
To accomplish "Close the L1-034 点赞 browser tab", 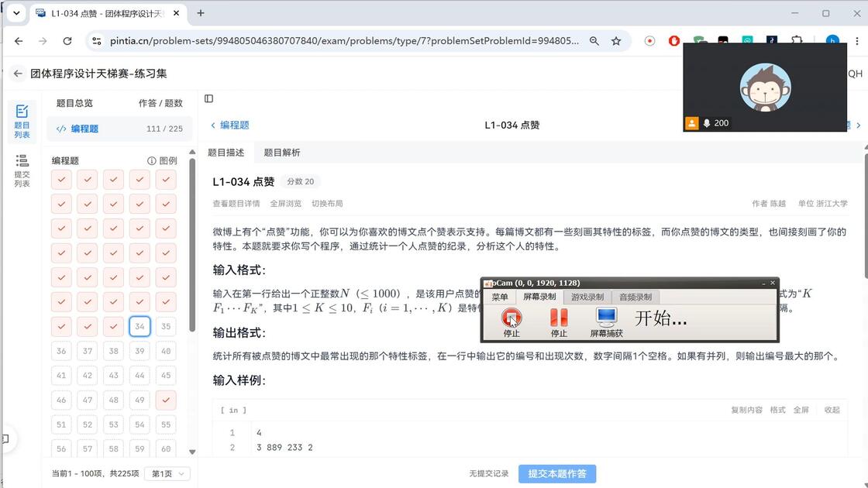I will point(176,12).
